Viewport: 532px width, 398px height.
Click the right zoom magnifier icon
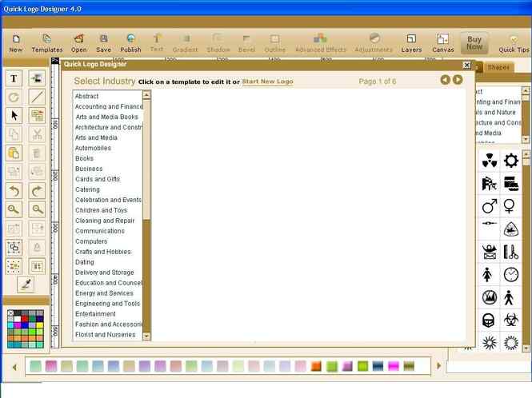(37, 209)
